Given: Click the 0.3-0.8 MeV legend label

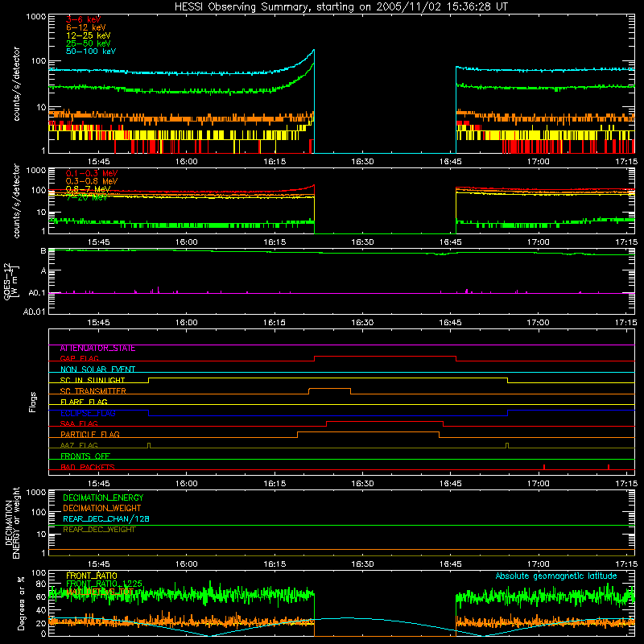Looking at the screenshot, I should (x=92, y=181).
